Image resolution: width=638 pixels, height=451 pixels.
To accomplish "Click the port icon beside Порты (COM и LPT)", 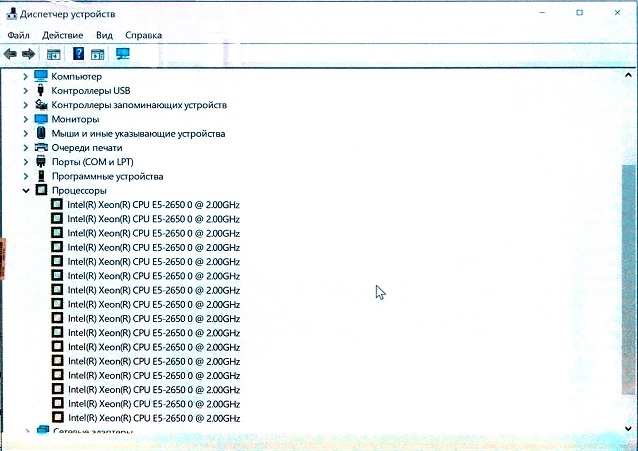I will coord(41,162).
